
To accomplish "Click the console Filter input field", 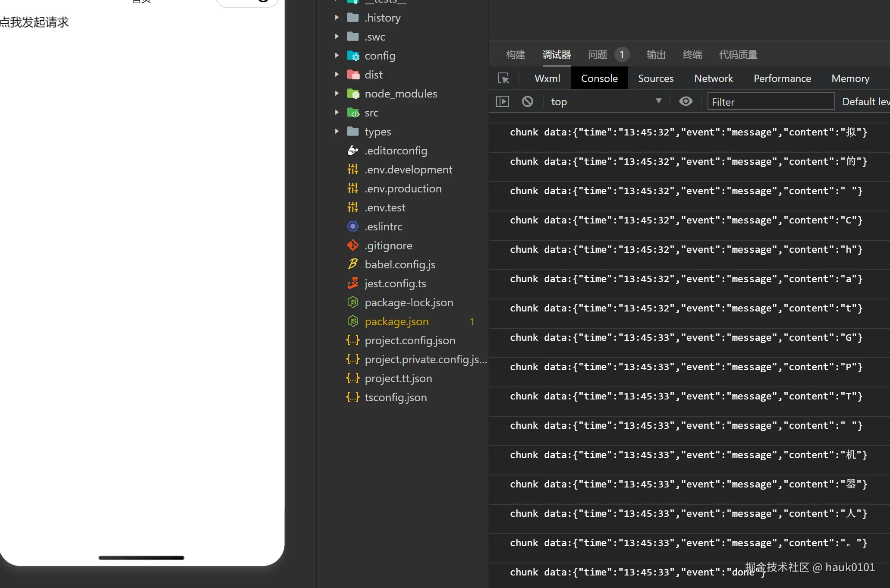I will coord(770,102).
